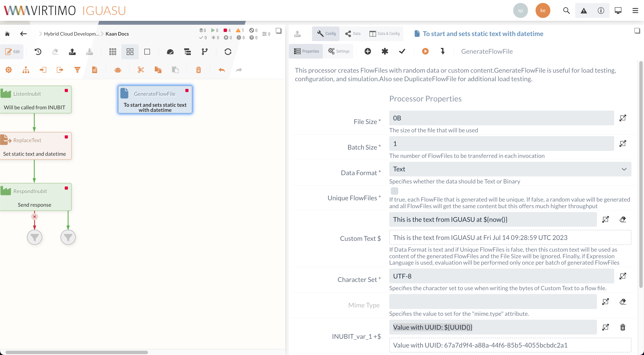Open the Data tab
644x355 pixels.
(x=352, y=33)
